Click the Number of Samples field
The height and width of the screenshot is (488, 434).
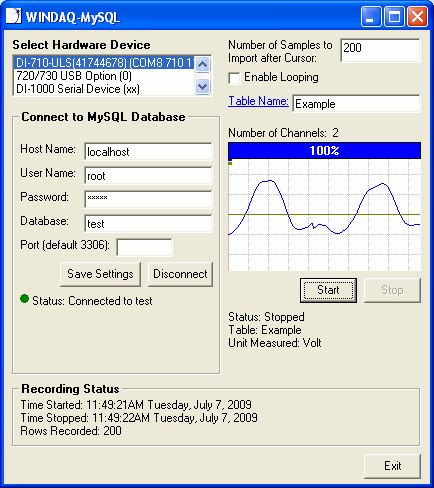[x=380, y=50]
